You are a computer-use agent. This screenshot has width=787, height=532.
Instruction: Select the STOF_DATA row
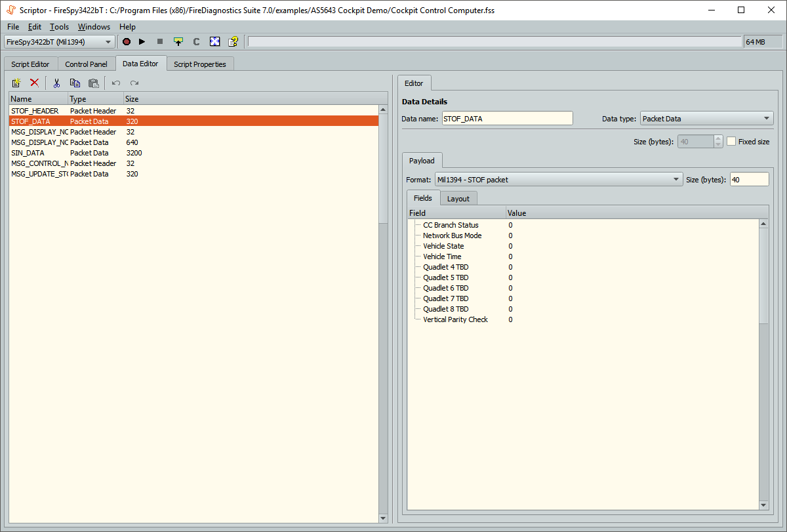click(193, 121)
